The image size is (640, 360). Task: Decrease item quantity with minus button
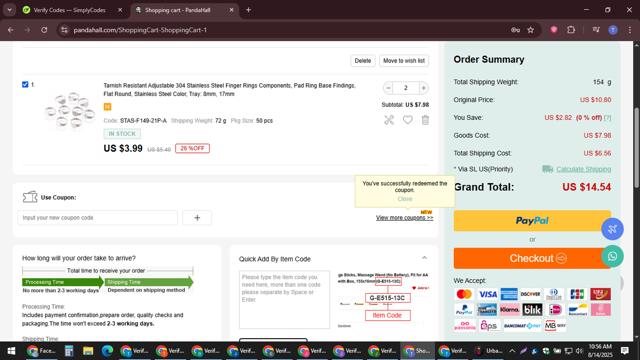[388, 88]
